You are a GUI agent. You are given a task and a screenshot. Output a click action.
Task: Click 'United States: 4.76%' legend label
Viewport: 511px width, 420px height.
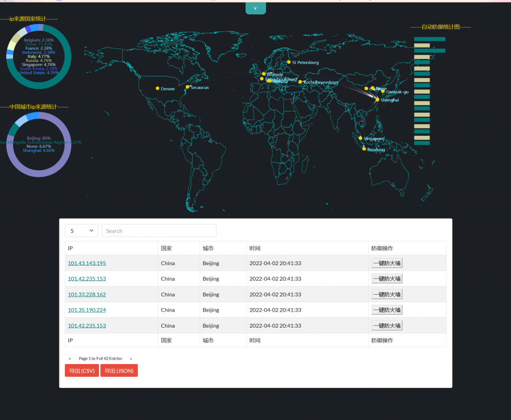point(39,73)
